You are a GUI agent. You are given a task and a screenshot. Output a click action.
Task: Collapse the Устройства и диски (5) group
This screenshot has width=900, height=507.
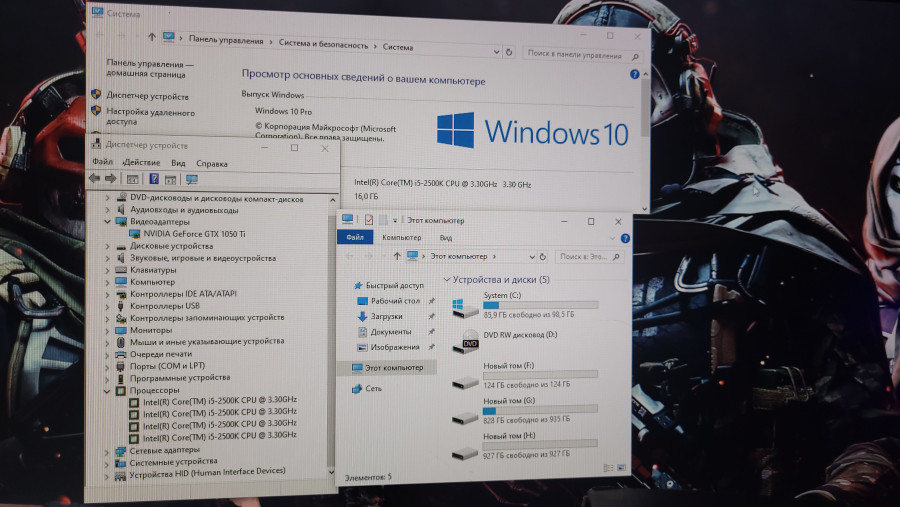(x=447, y=280)
